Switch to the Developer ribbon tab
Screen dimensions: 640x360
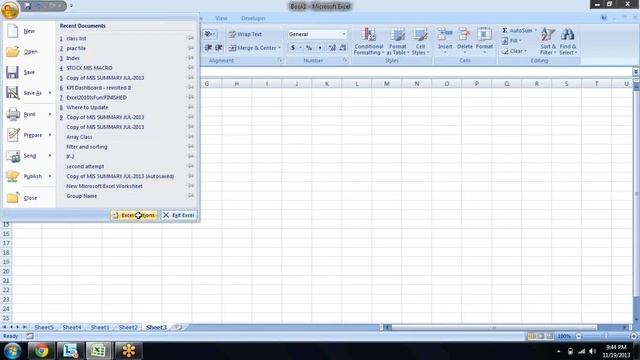(253, 18)
